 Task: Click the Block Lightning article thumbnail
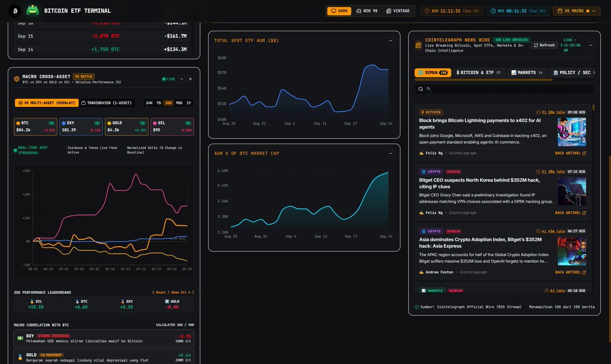572,132
